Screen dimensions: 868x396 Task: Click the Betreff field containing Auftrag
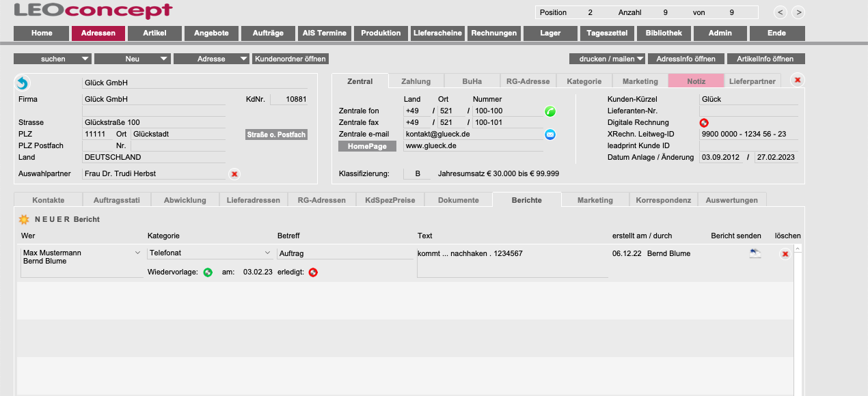345,253
